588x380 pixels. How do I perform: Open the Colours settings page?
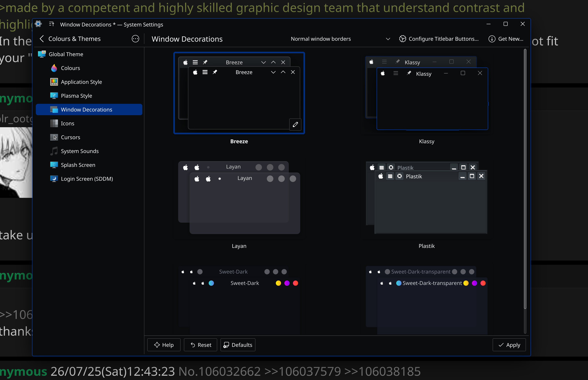click(89, 68)
